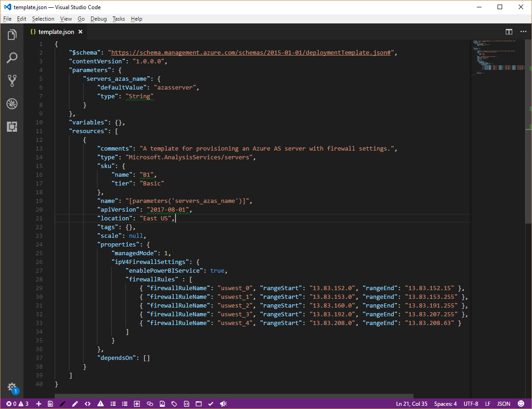Open the Extensions view
The image size is (532, 409).
(x=12, y=127)
